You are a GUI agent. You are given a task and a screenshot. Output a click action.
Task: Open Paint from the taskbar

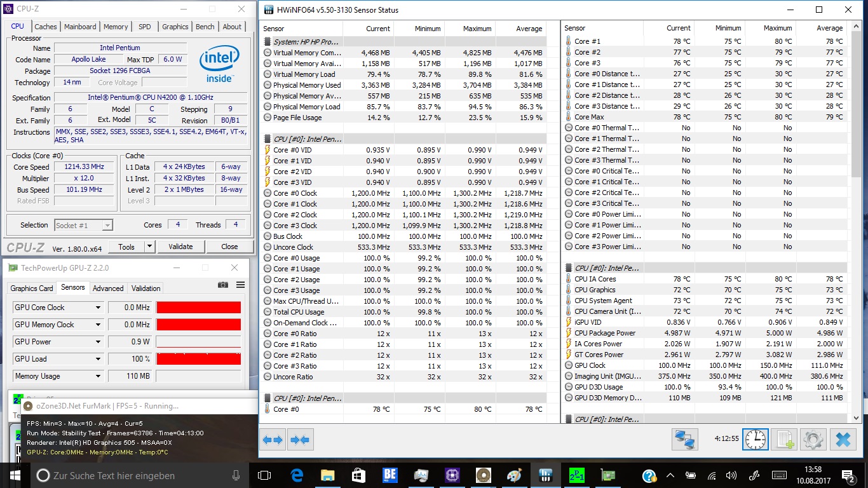pos(514,475)
